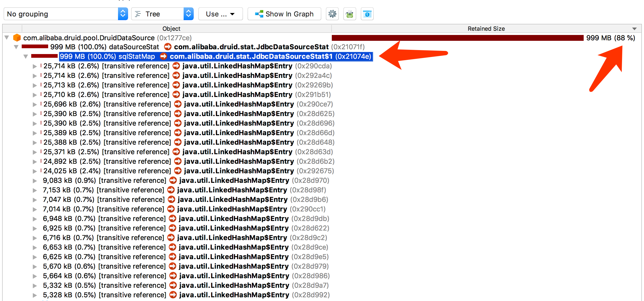
Task: Expand the LinkedHashMap$Entry 0x29269b node
Action: tap(35, 85)
